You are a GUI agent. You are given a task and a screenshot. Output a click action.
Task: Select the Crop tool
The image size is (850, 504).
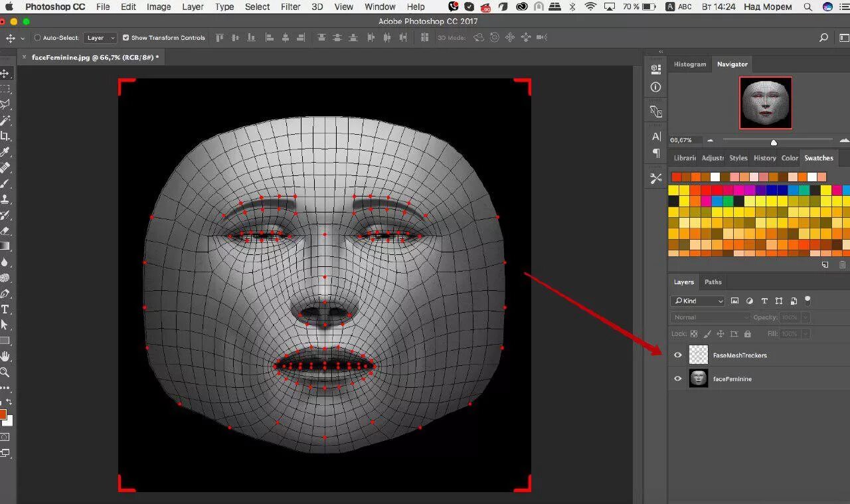5,136
